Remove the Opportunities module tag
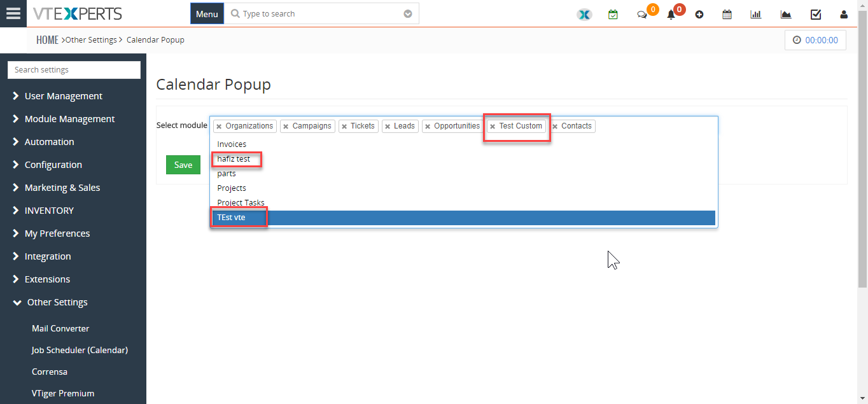This screenshot has width=868, height=404. coord(428,127)
